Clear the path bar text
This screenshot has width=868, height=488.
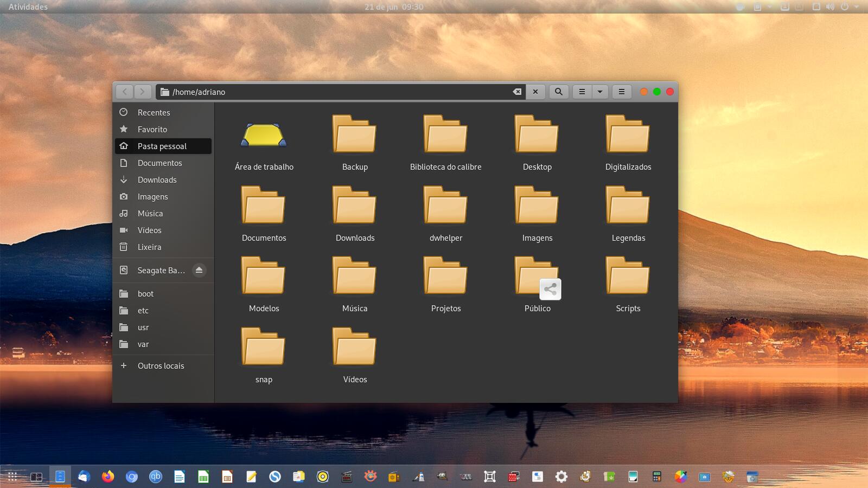point(517,92)
